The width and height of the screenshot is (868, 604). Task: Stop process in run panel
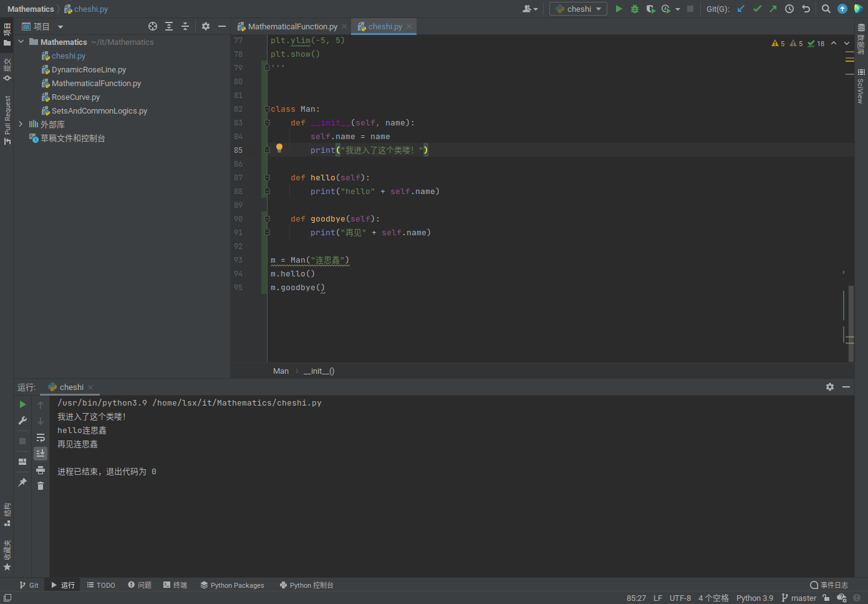coord(22,441)
